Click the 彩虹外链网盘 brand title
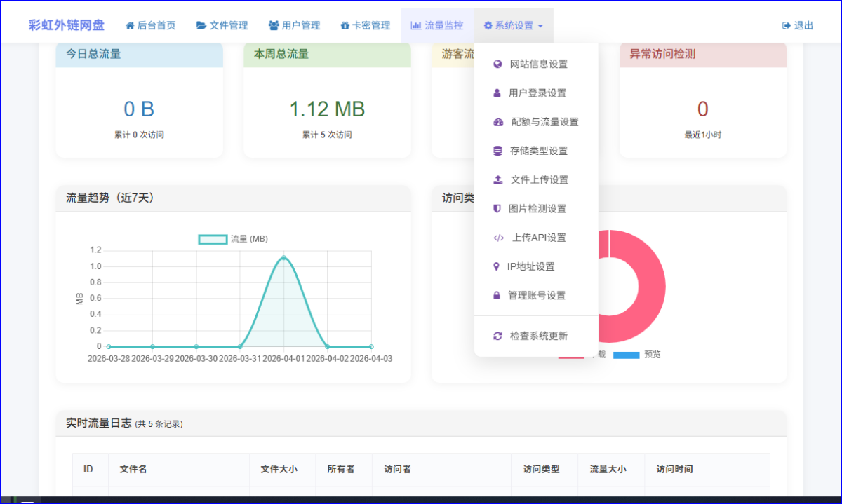This screenshot has width=842, height=504. 67,25
